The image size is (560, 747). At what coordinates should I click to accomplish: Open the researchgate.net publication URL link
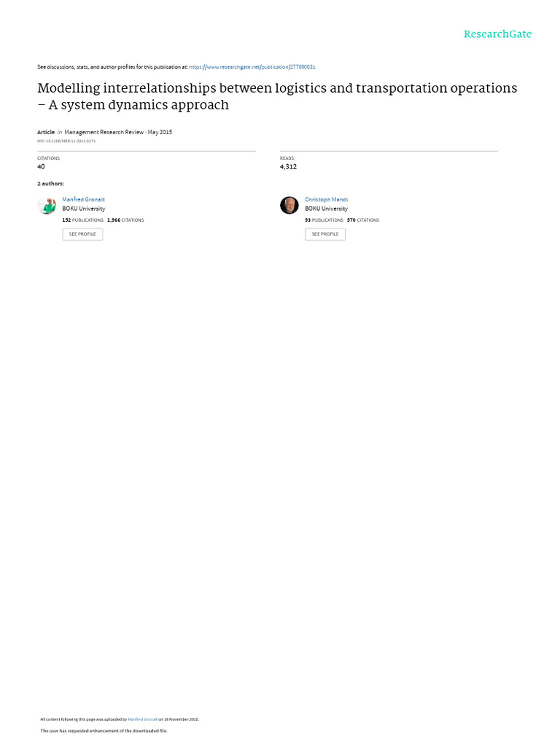[x=252, y=67]
